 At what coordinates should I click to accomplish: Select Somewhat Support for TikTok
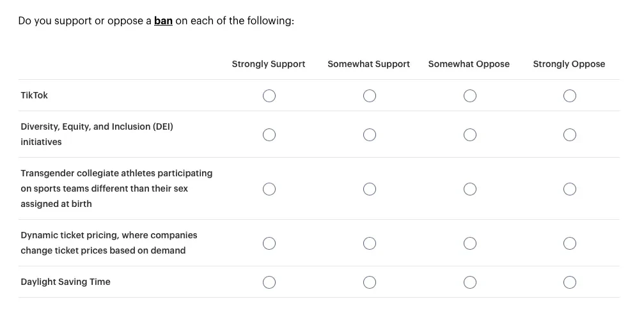[369, 96]
